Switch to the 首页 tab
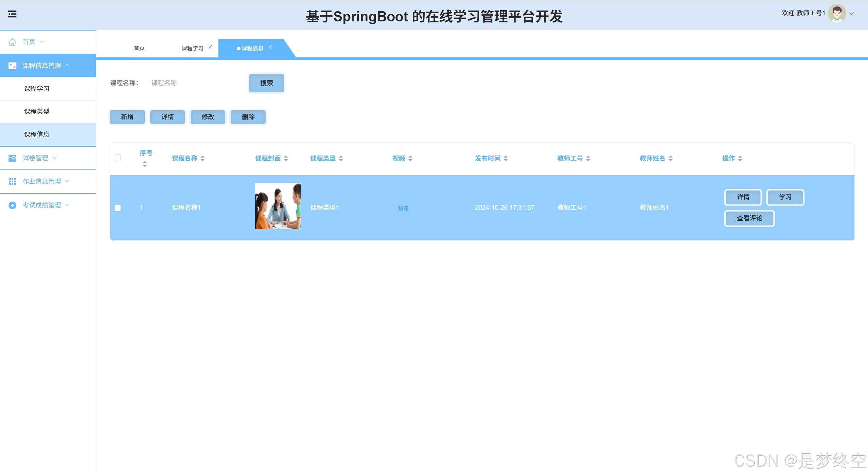Screen dimensions: 868x475 click(x=139, y=48)
